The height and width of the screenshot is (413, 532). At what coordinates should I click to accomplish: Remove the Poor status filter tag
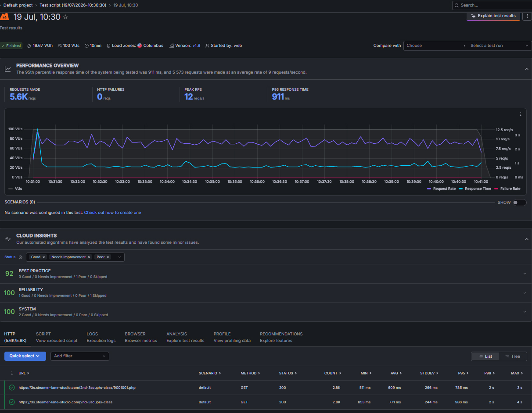(x=108, y=257)
